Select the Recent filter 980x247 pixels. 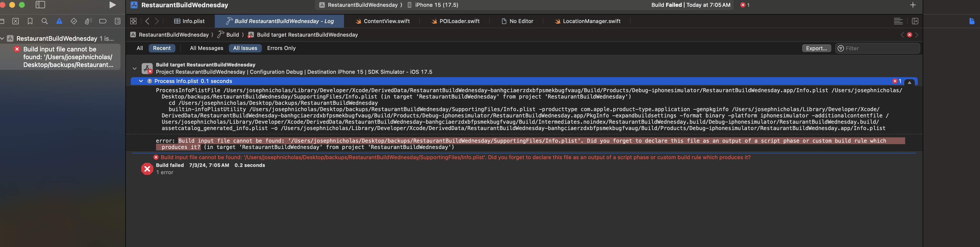[x=162, y=48]
